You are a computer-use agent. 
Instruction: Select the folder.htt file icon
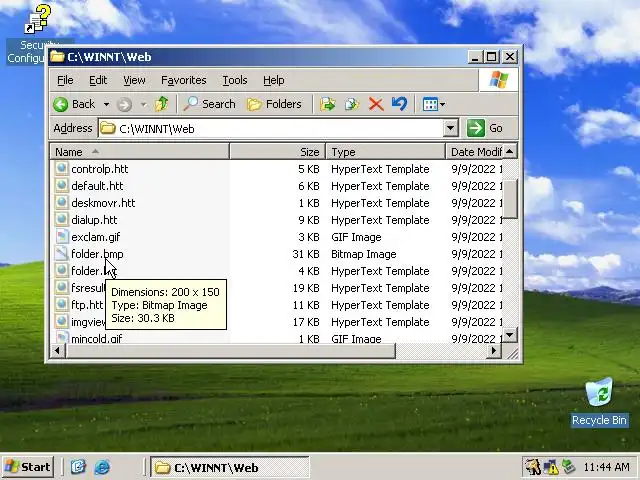62,271
